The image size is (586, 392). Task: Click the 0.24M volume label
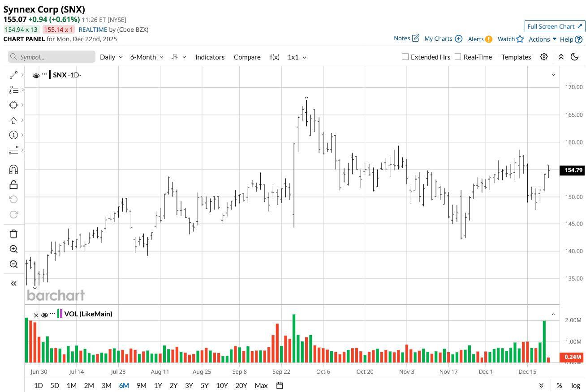pos(572,357)
